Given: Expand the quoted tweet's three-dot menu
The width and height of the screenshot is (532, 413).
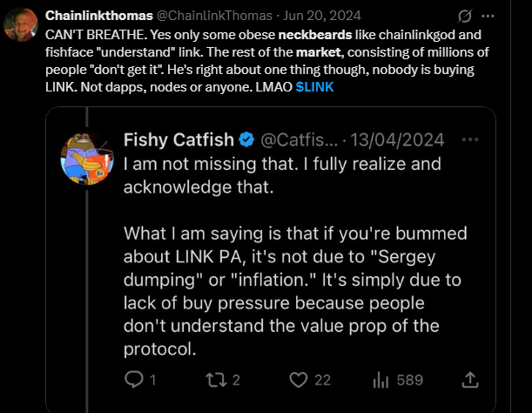Looking at the screenshot, I should 471,139.
